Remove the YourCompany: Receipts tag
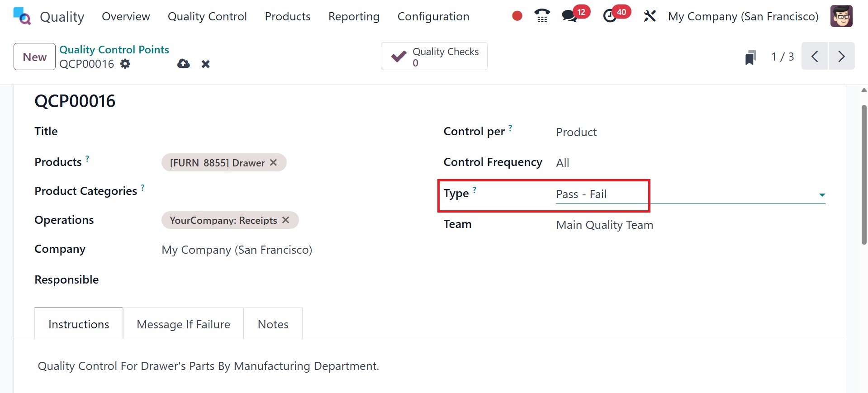868x393 pixels. [285, 220]
